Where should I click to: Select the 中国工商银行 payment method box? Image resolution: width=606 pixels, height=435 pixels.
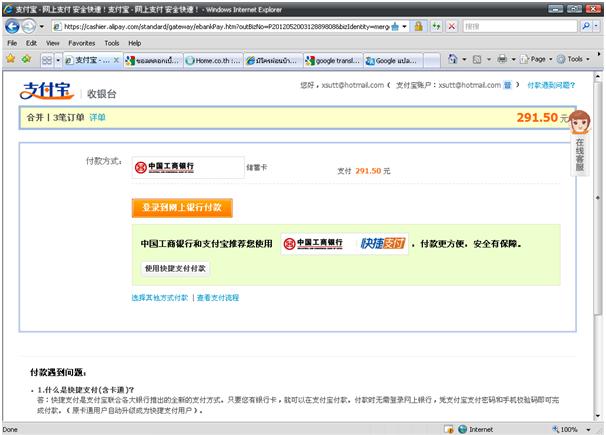(188, 167)
